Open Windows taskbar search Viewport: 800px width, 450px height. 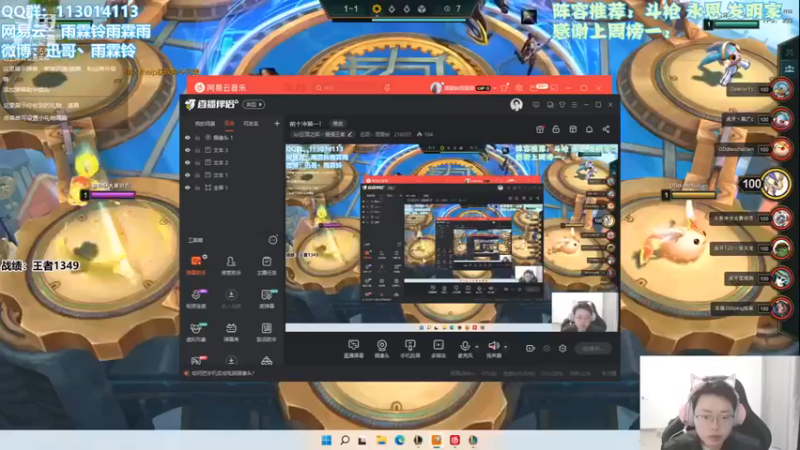coord(345,440)
